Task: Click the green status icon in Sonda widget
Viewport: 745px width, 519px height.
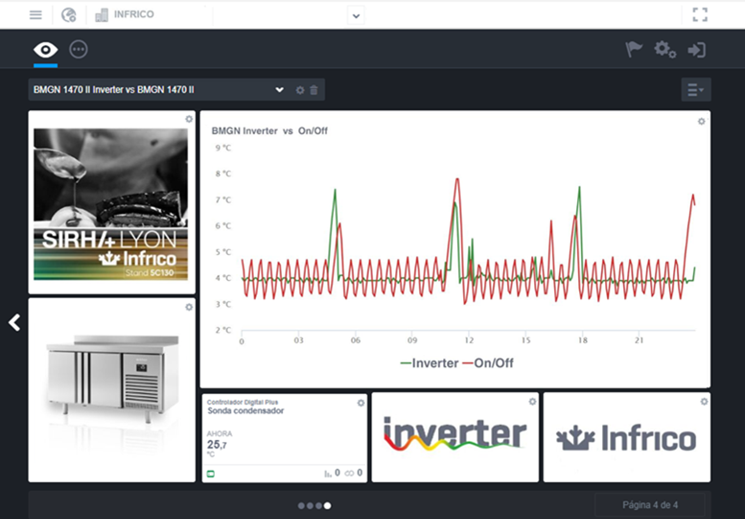Action: click(211, 474)
